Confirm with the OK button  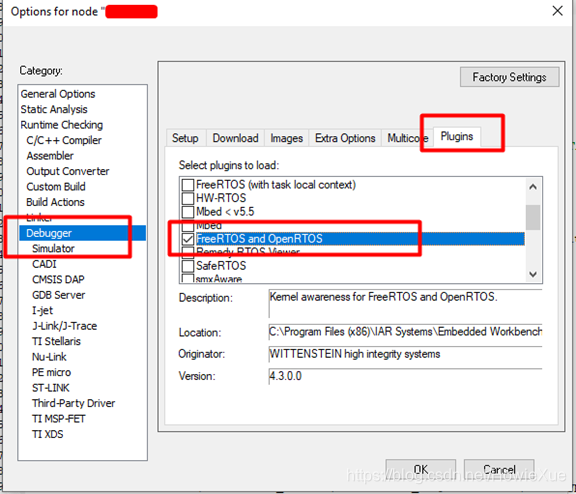point(421,469)
